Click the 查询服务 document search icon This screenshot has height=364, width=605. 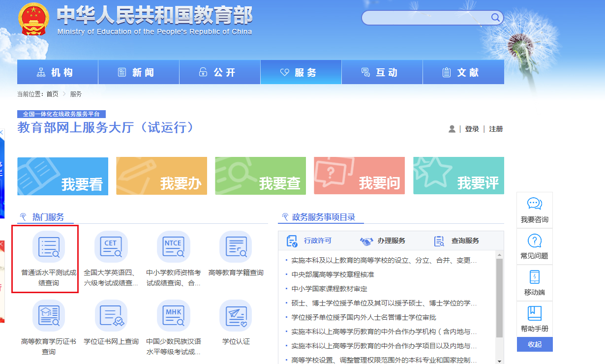(439, 241)
